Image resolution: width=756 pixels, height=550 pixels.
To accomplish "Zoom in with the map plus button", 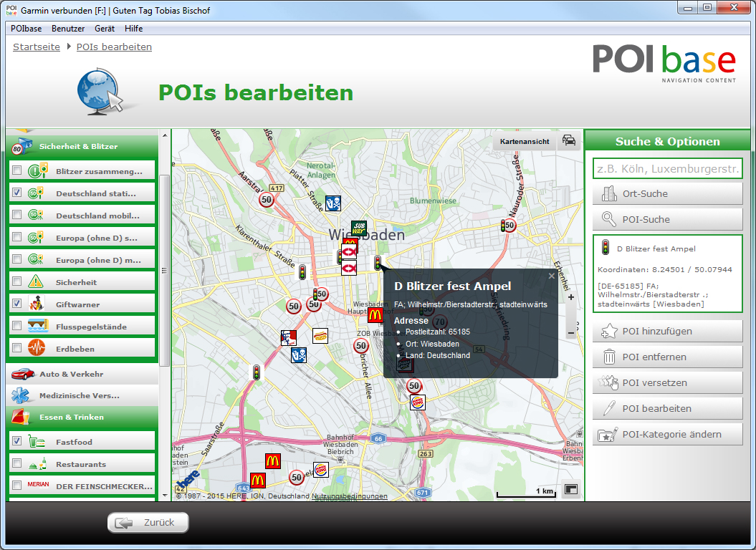I will (571, 297).
